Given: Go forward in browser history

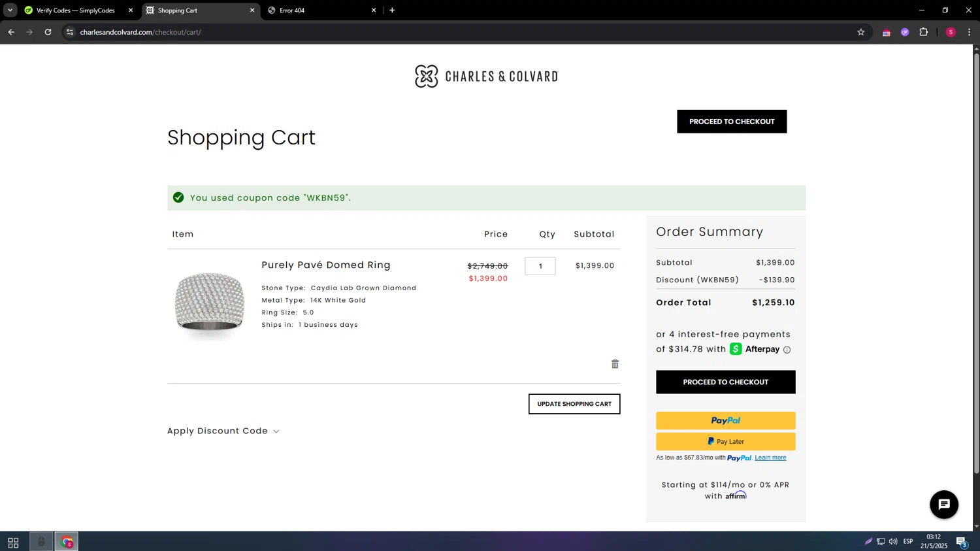Looking at the screenshot, I should 29,32.
